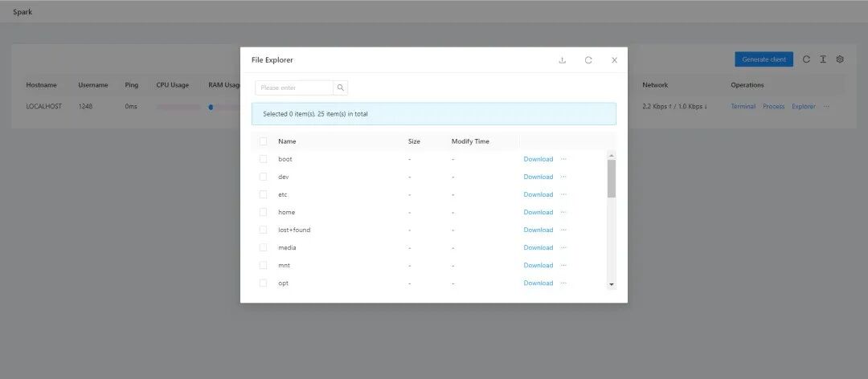The image size is (868, 379).
Task: Download the etc folder
Action: click(x=538, y=194)
